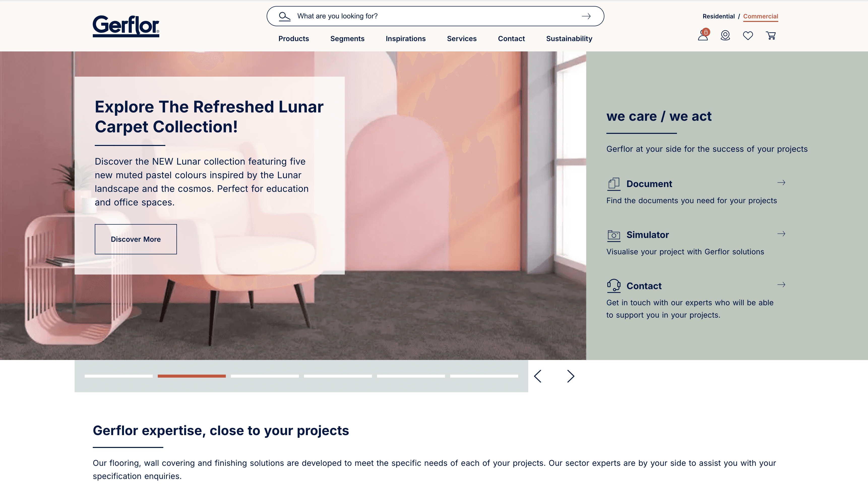This screenshot has height=484, width=868.
Task: Click 'Gerflor at your side for the success' text
Action: click(707, 149)
